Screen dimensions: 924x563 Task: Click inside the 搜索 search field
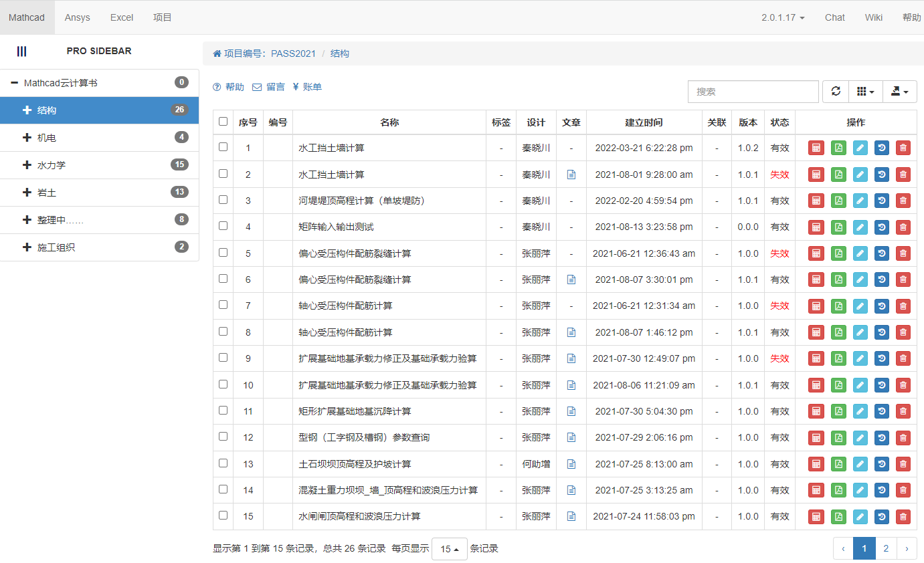tap(753, 92)
